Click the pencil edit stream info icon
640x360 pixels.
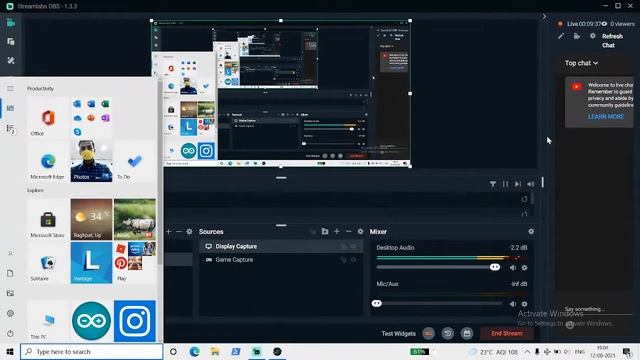[561, 36]
